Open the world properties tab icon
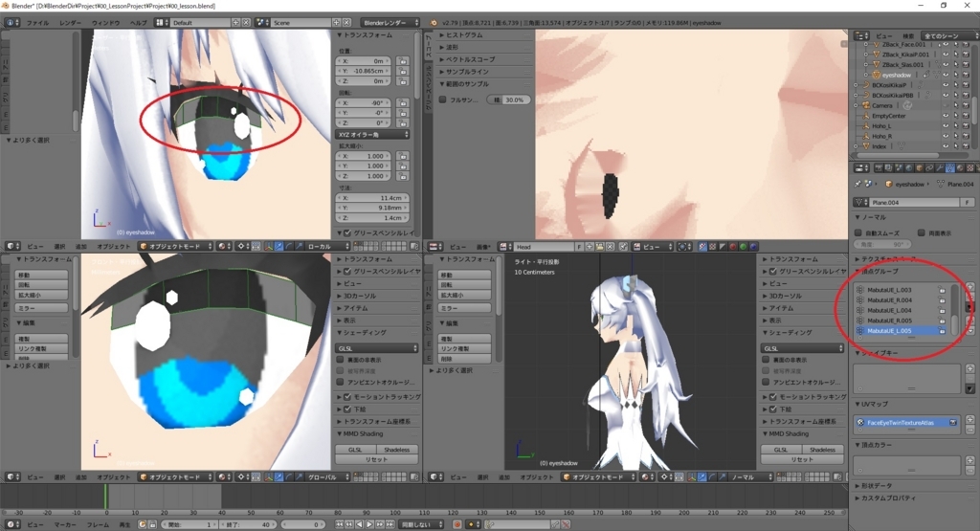The width and height of the screenshot is (980, 531). tap(909, 168)
